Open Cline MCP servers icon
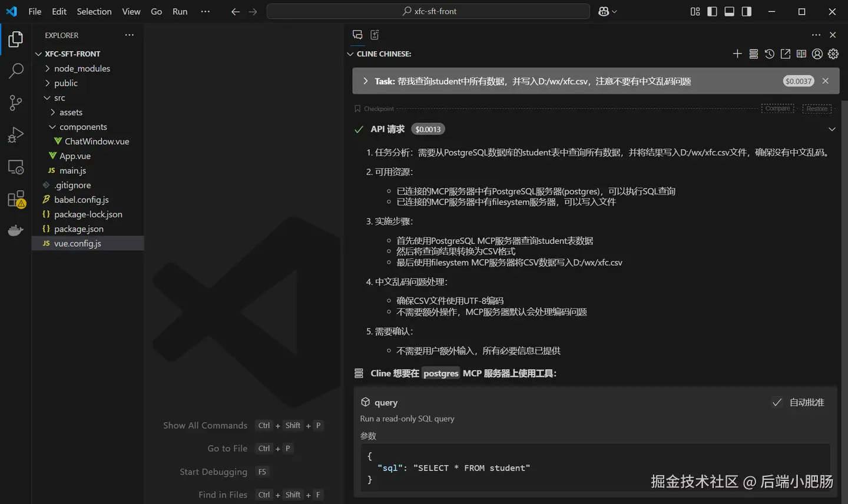The width and height of the screenshot is (848, 504). pyautogui.click(x=753, y=54)
